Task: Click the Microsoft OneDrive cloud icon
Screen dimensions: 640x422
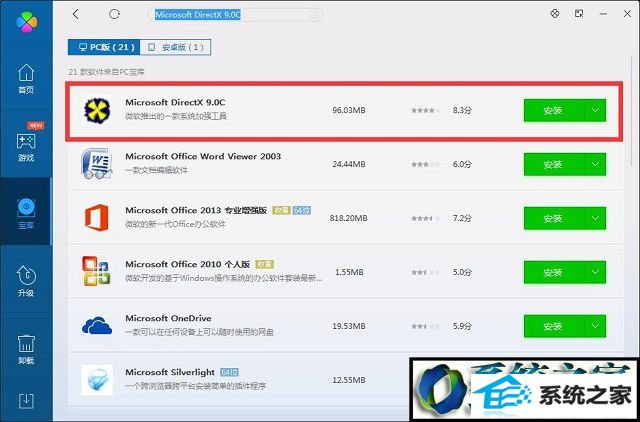Action: (x=97, y=325)
